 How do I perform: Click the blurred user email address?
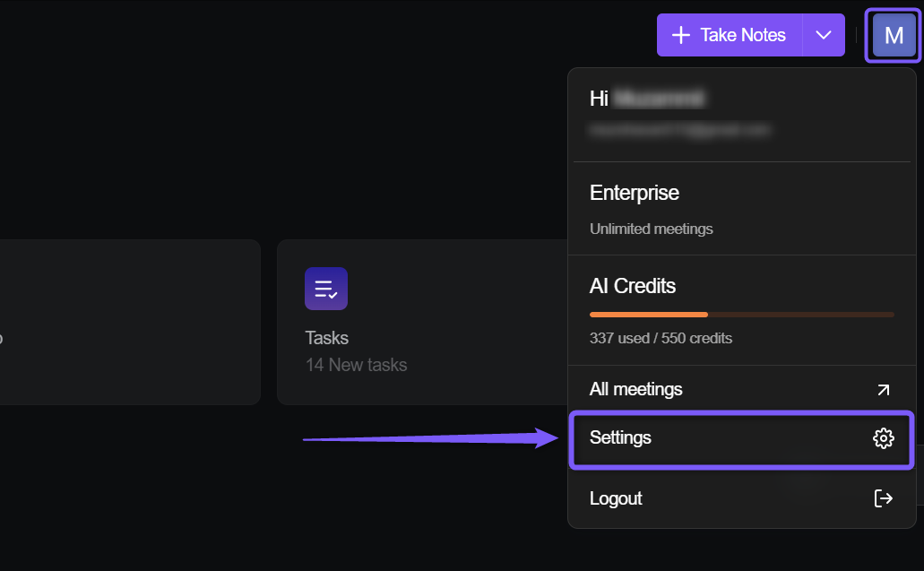coord(679,130)
